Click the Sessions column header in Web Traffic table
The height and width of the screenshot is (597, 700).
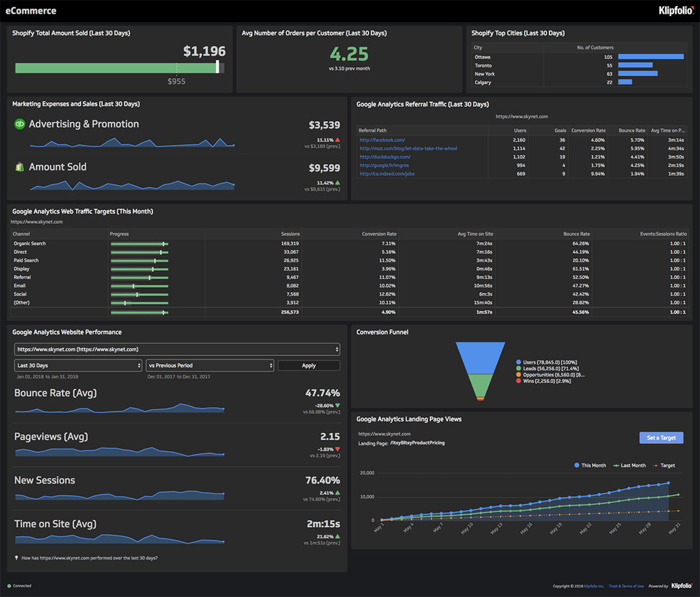click(x=290, y=234)
